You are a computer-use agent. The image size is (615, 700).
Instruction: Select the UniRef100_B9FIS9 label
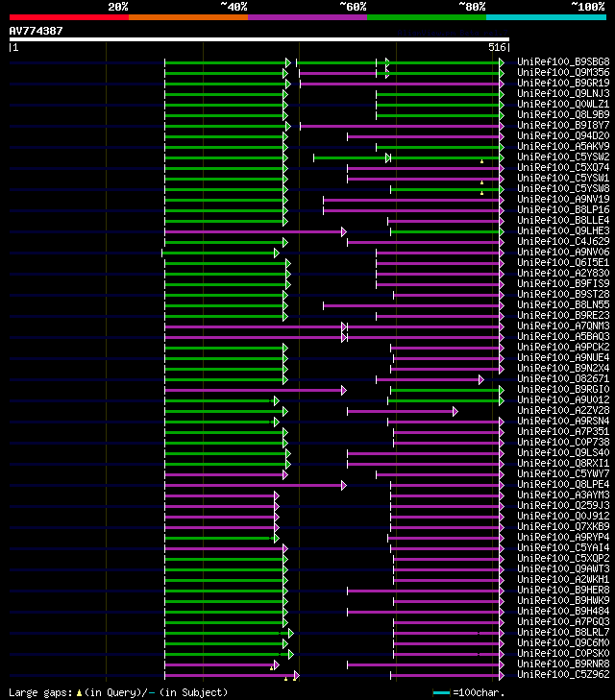tap(563, 283)
